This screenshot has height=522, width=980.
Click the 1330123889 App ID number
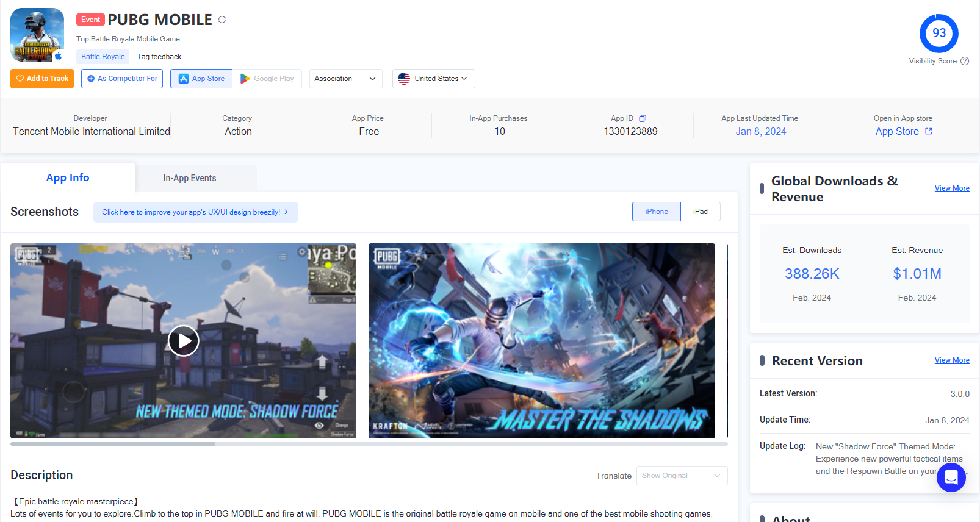pos(630,131)
